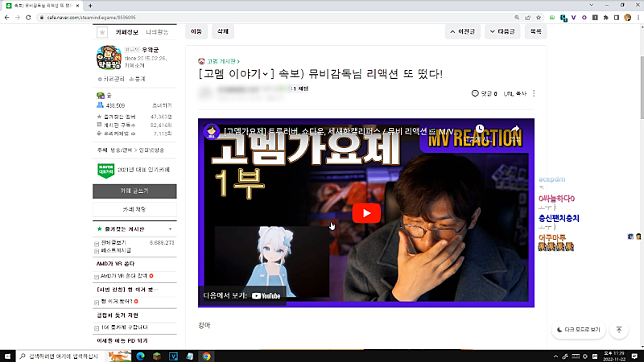644x362 pixels.
Task: Click the YouTube logo to watch there
Action: 266,296
